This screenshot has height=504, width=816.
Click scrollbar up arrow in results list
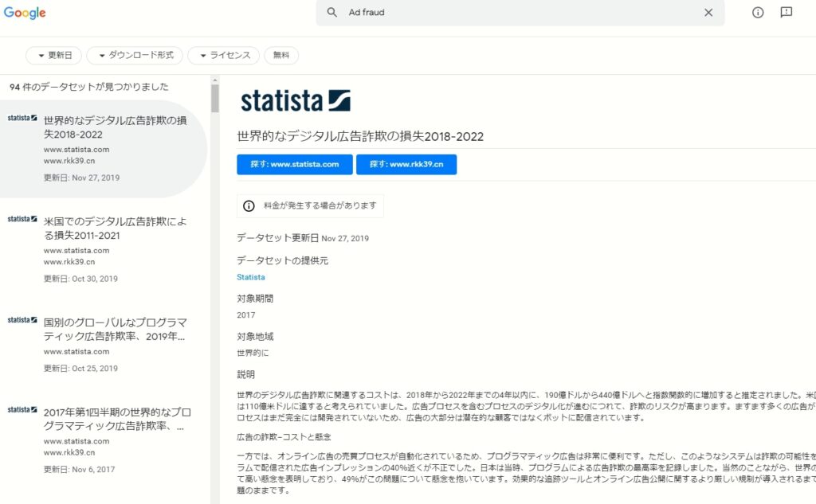pos(215,80)
